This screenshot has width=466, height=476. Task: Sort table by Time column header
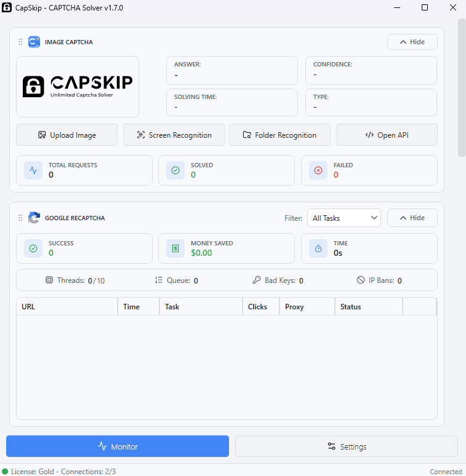coord(139,307)
